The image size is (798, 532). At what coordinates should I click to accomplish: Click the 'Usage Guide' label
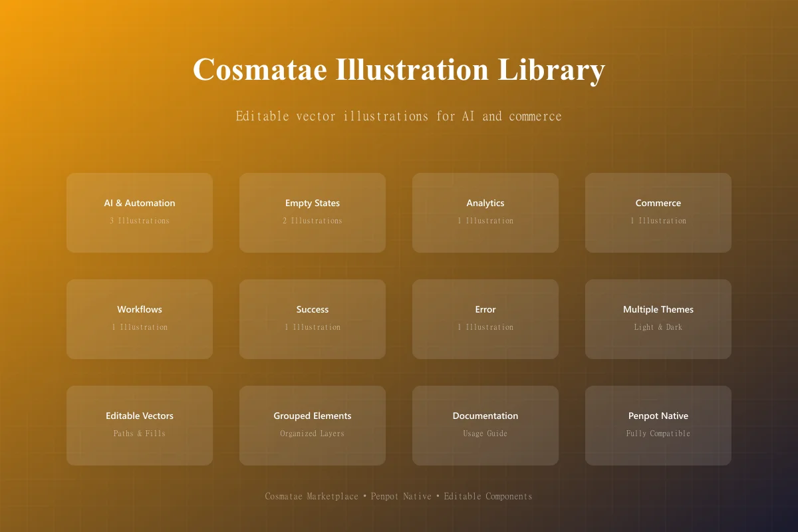click(485, 434)
